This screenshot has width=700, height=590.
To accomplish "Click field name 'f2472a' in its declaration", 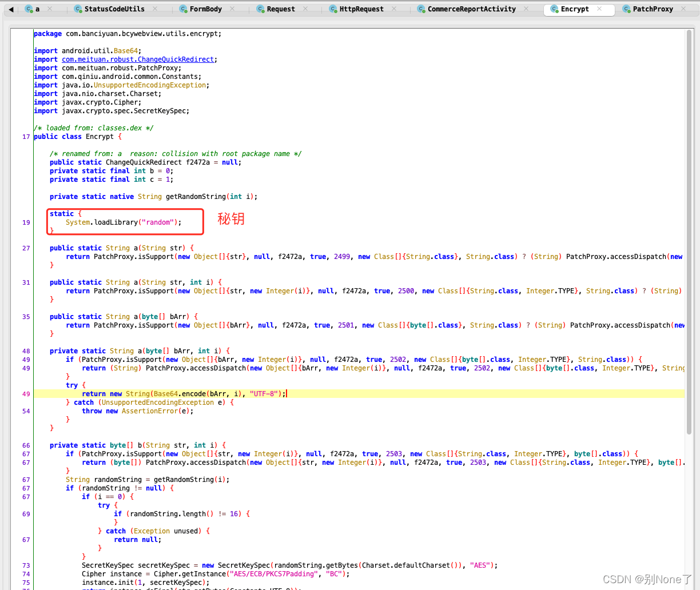I will pyautogui.click(x=198, y=162).
